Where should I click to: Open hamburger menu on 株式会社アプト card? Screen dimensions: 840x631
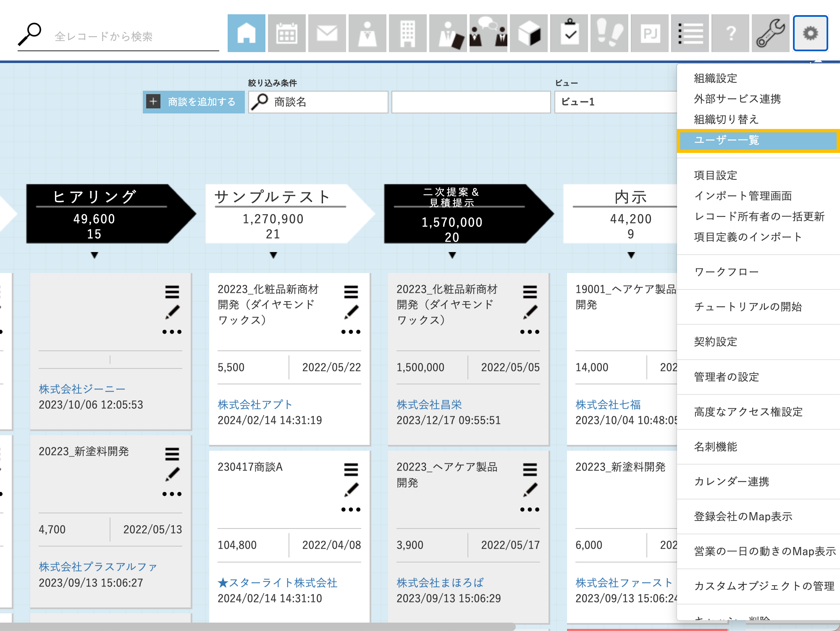click(x=351, y=292)
